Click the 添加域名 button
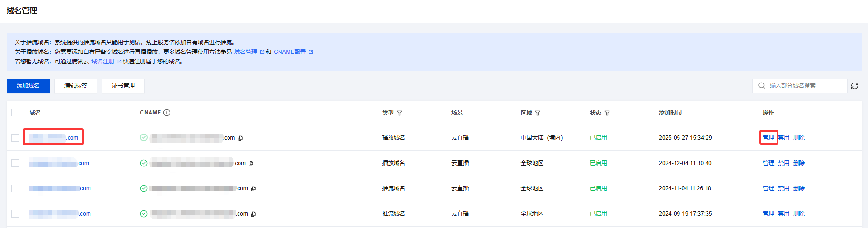 pos(28,86)
